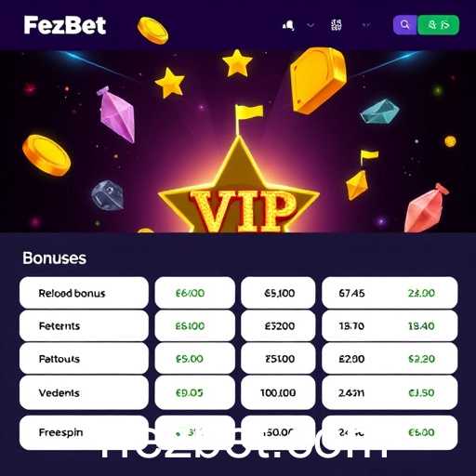Viewport: 476px width, 476px height.
Task: Click the Bonuses section heading
Action: pyautogui.click(x=55, y=258)
